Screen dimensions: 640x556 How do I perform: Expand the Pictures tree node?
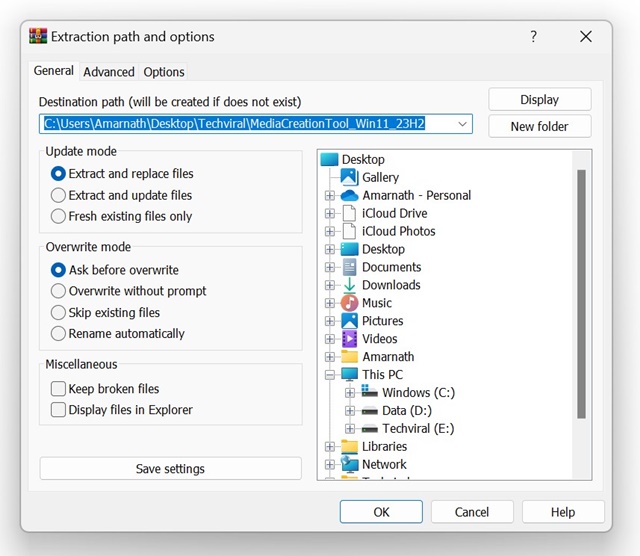coord(330,321)
